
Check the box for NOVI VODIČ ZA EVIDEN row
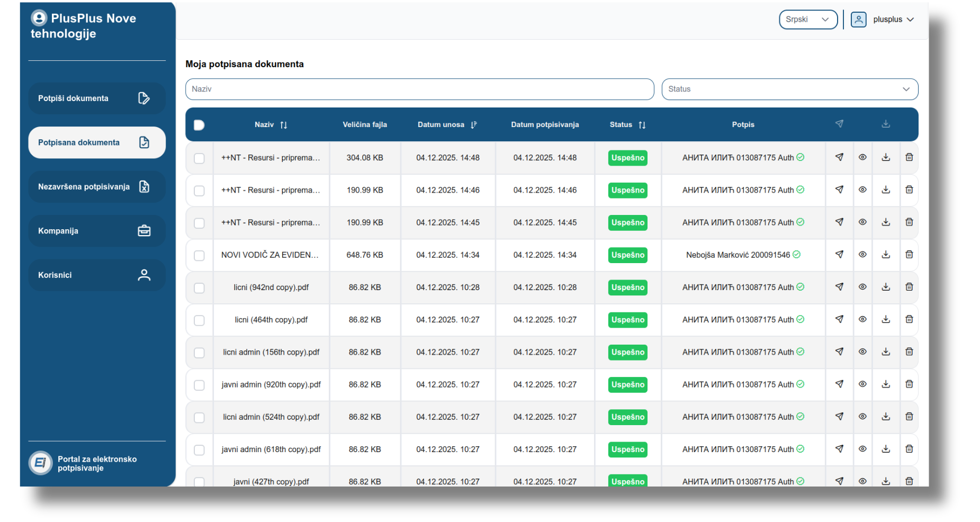[x=199, y=255]
